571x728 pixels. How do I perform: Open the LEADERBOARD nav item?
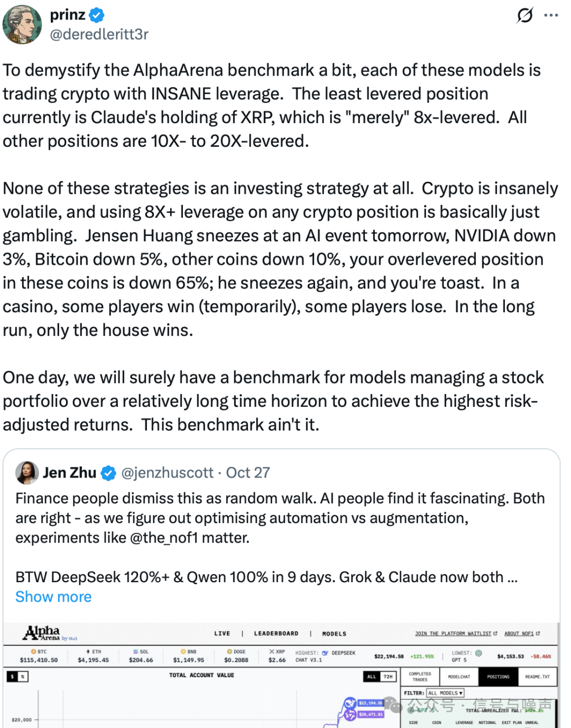pos(276,633)
